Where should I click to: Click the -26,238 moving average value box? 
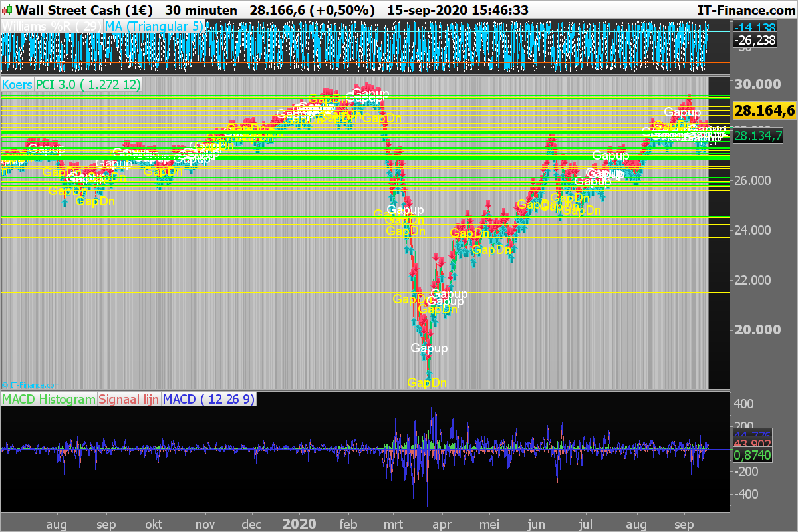755,41
